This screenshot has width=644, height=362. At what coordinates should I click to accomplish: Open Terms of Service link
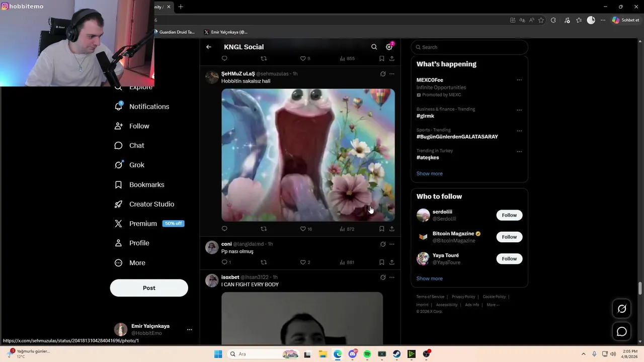click(x=430, y=297)
